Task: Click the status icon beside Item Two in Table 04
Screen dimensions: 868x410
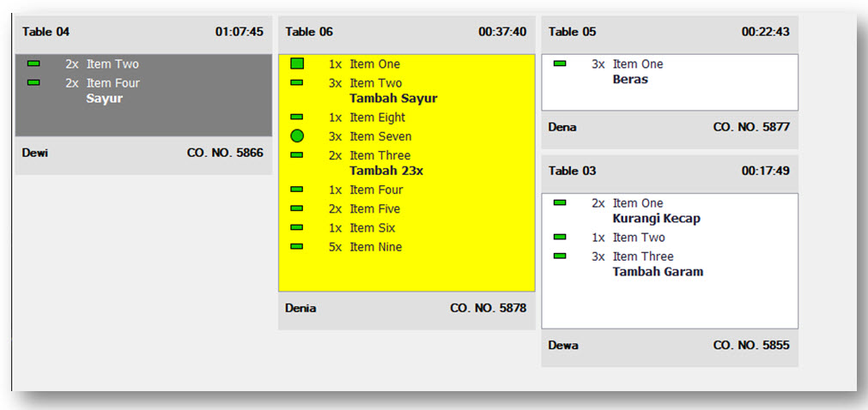Action: click(34, 63)
